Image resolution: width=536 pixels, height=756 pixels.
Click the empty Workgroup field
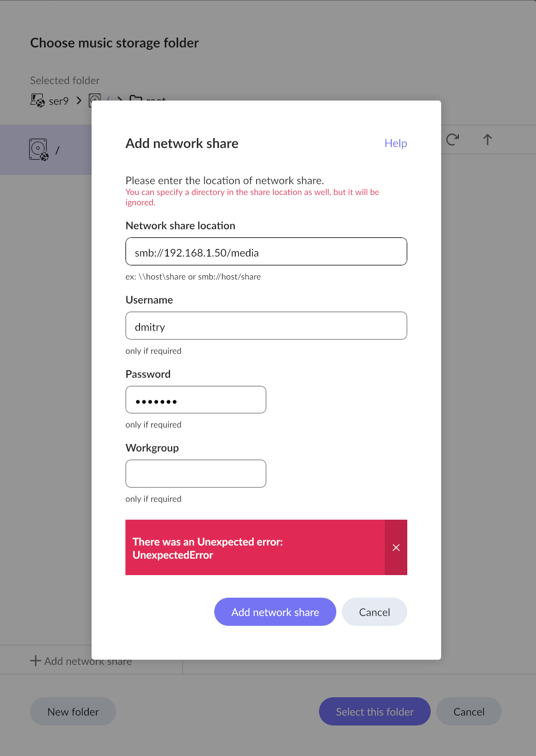[x=195, y=474]
